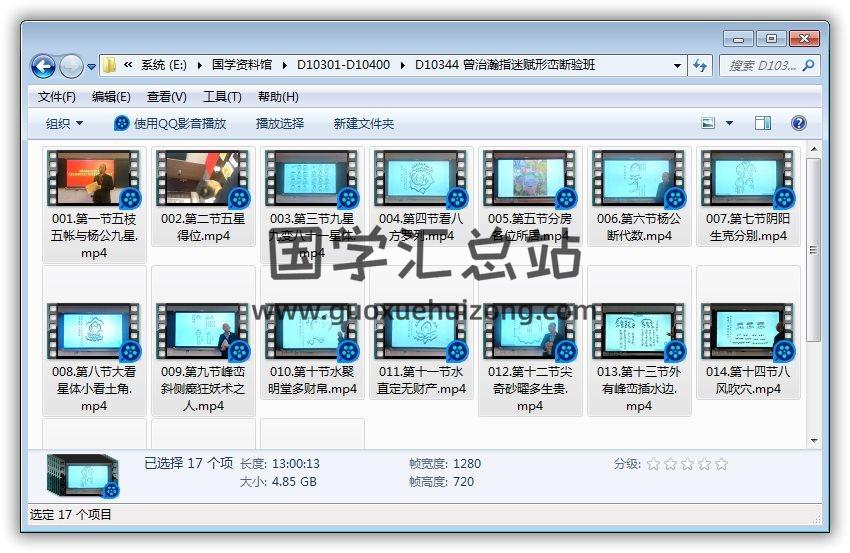This screenshot has width=850, height=553.
Task: Click in the search input box
Action: (760, 65)
